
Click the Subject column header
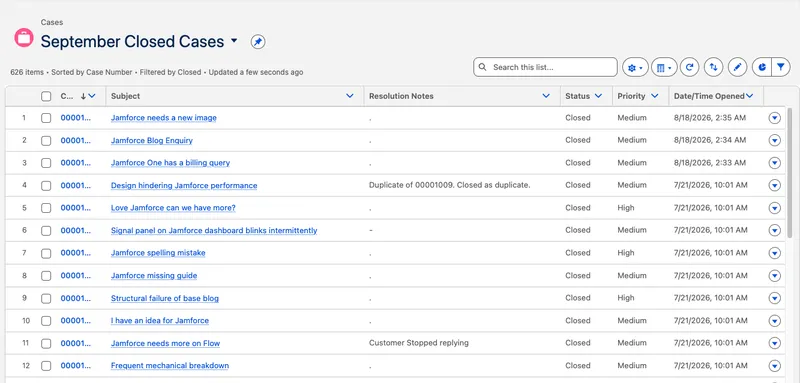pos(126,96)
